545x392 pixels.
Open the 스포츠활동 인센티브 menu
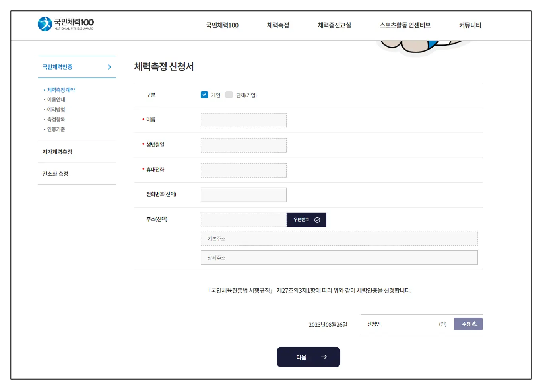click(405, 25)
